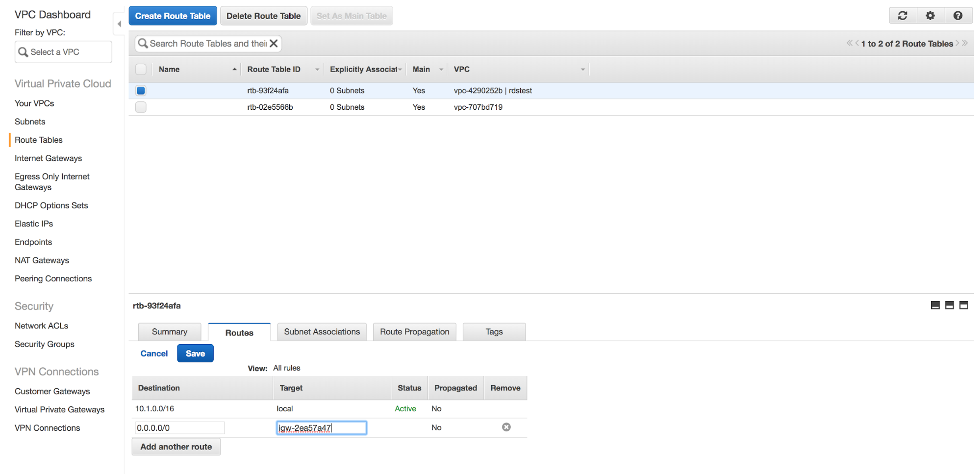This screenshot has height=474, width=980.
Task: Switch to the Route Propagation tab
Action: 414,332
